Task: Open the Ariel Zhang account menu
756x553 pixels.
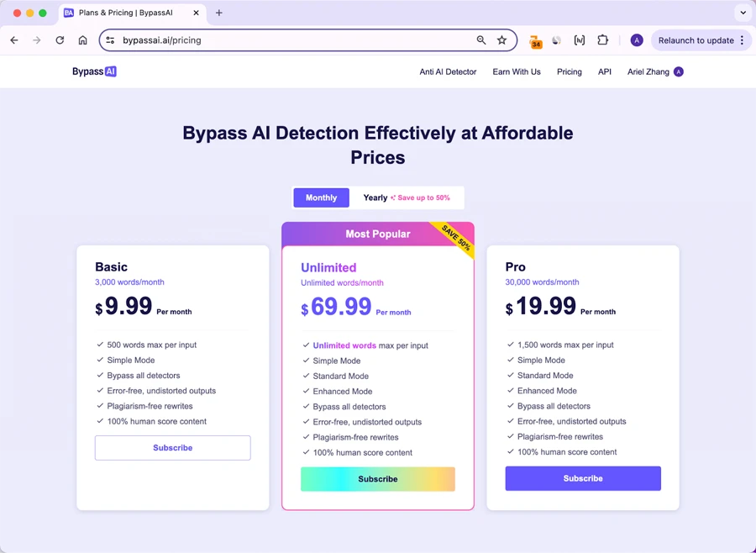Action: (655, 72)
